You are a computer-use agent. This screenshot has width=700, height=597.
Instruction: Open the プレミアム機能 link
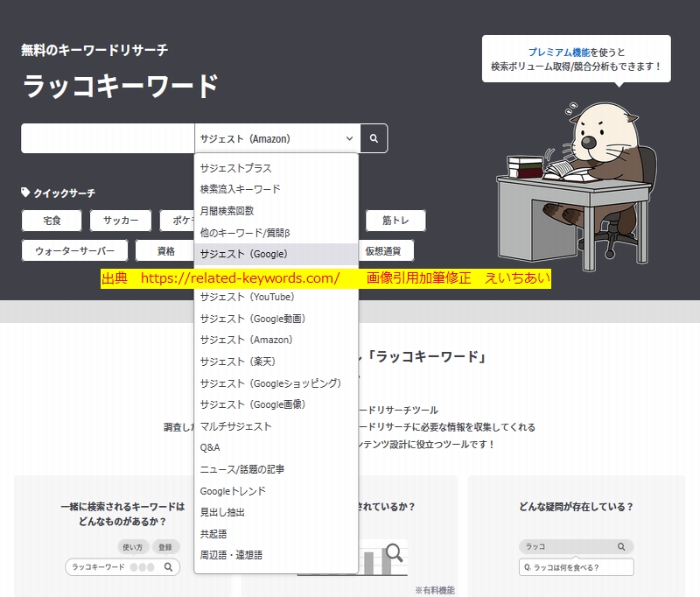coord(559,53)
